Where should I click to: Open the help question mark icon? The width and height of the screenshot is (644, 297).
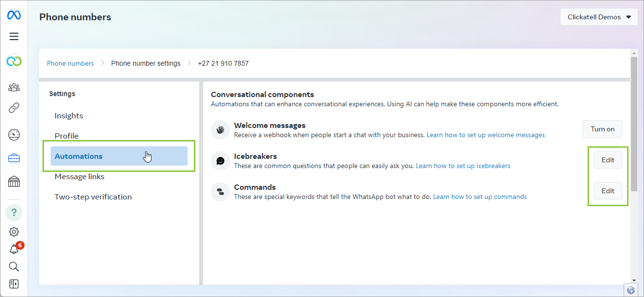click(x=14, y=212)
